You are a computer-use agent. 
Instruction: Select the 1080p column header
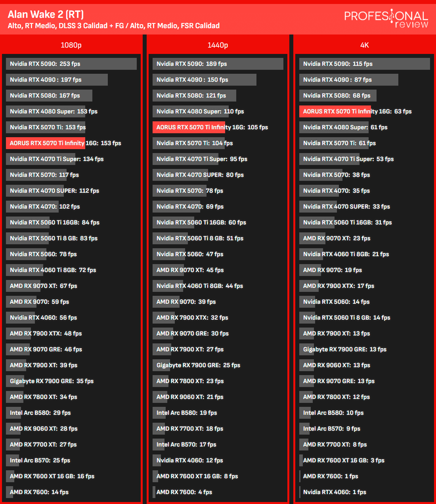[71, 45]
